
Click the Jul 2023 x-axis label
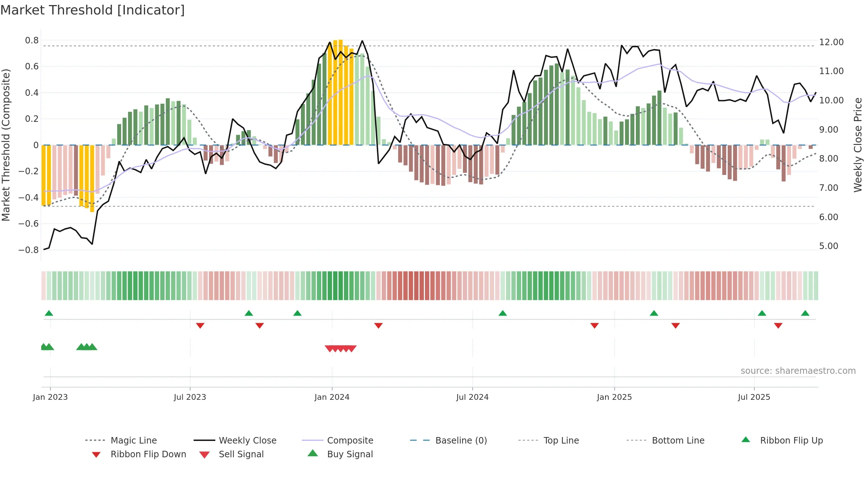click(190, 397)
